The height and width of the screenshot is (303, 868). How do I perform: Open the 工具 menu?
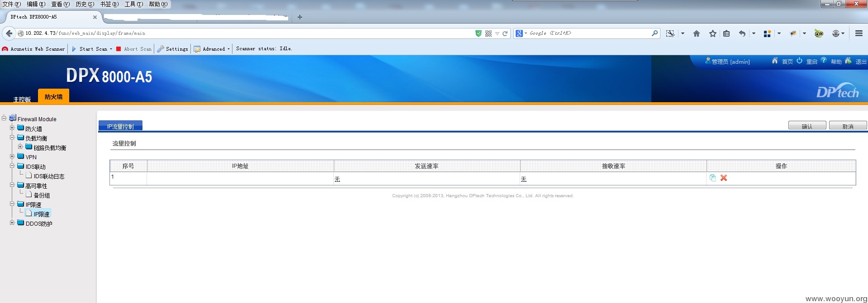point(134,4)
